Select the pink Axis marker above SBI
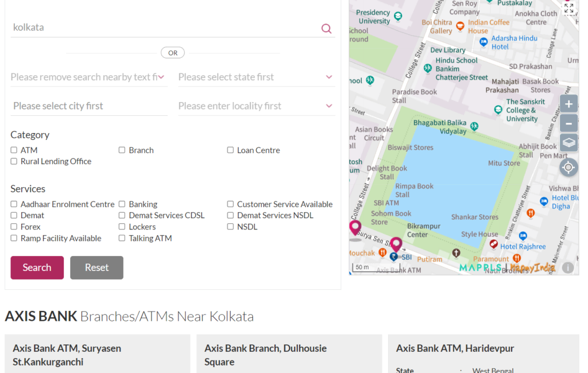Screen dimensions: 588x373 tap(396, 244)
